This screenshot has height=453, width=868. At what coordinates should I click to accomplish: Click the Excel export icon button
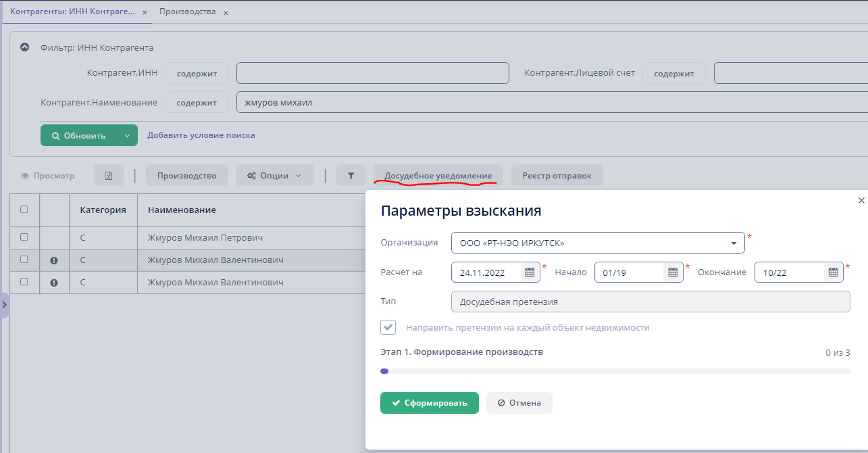108,176
